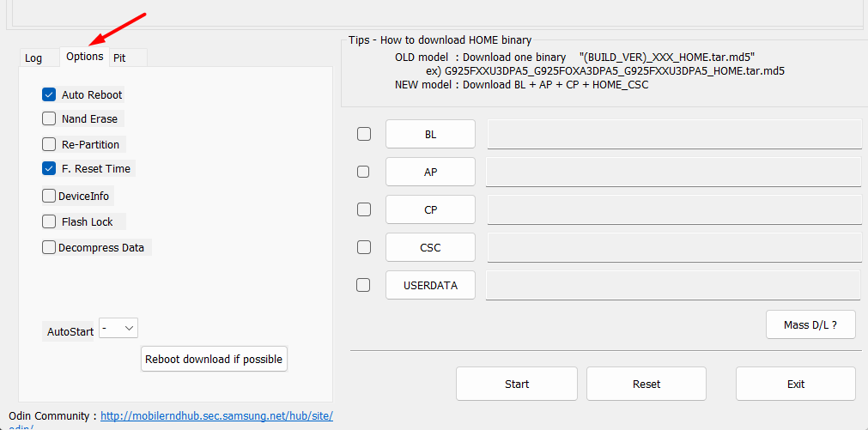
Task: Open the AutoStart dropdown
Action: point(118,328)
